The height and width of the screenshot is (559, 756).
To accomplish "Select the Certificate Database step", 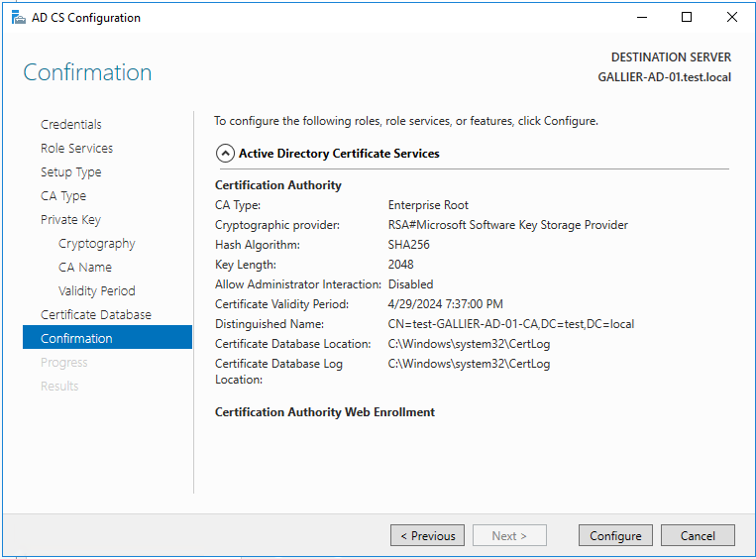I will point(96,314).
